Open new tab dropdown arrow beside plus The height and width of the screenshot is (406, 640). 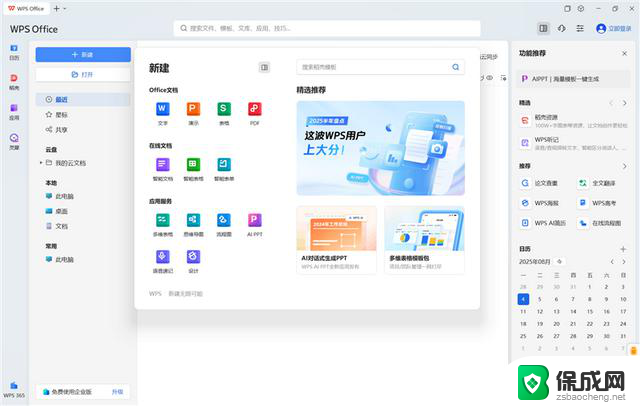[x=65, y=9]
